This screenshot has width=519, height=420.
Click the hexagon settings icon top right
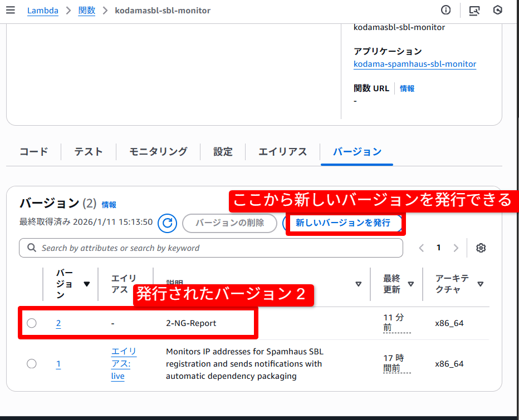[498, 10]
